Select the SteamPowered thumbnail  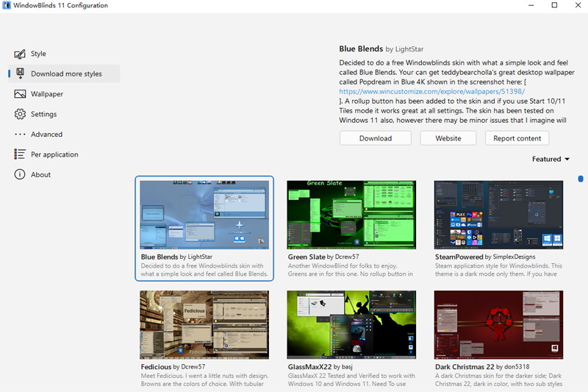click(498, 215)
